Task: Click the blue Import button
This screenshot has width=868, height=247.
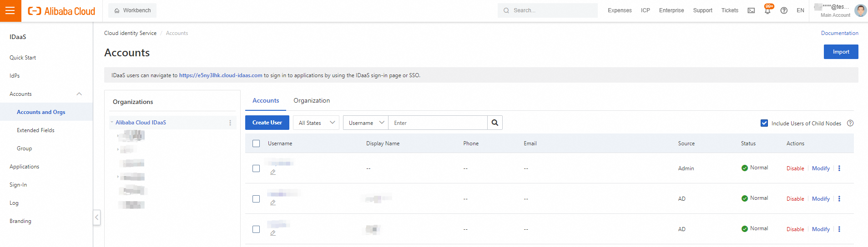Action: click(x=841, y=52)
